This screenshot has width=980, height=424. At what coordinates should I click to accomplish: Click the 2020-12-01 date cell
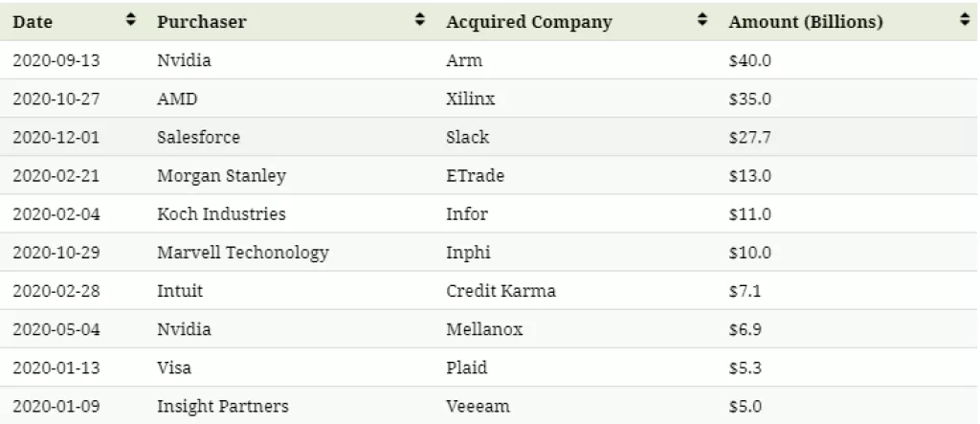tap(56, 137)
